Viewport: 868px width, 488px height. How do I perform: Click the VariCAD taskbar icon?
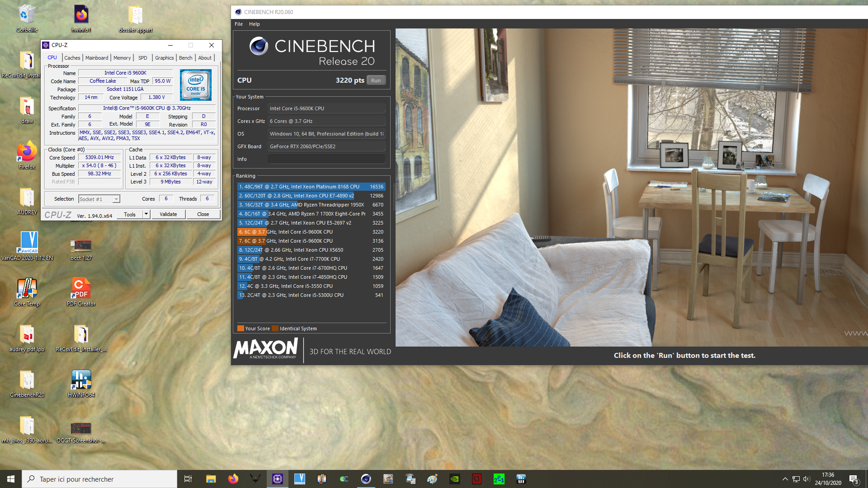click(x=300, y=479)
